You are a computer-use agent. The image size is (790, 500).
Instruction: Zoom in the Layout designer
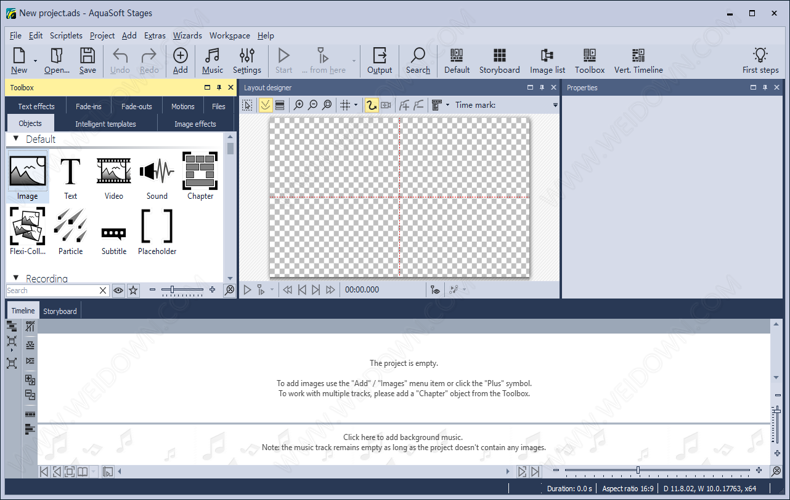pyautogui.click(x=299, y=105)
